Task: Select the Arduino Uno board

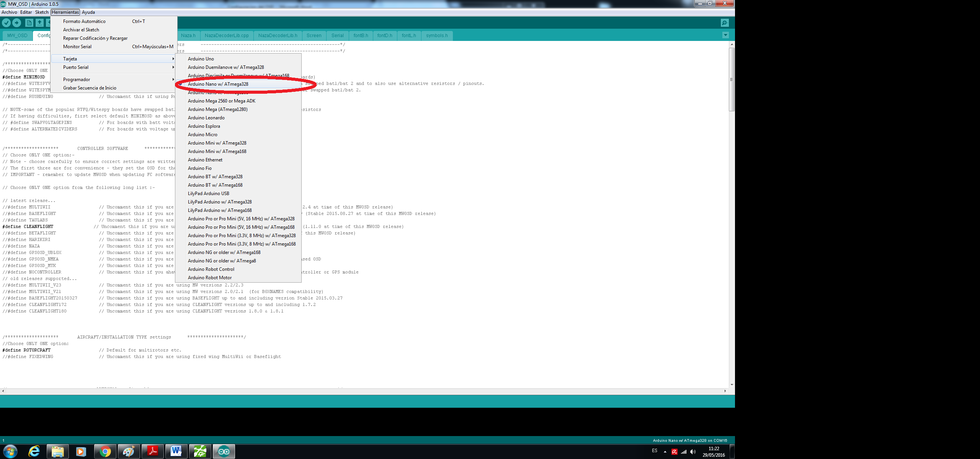Action: [x=238, y=59]
